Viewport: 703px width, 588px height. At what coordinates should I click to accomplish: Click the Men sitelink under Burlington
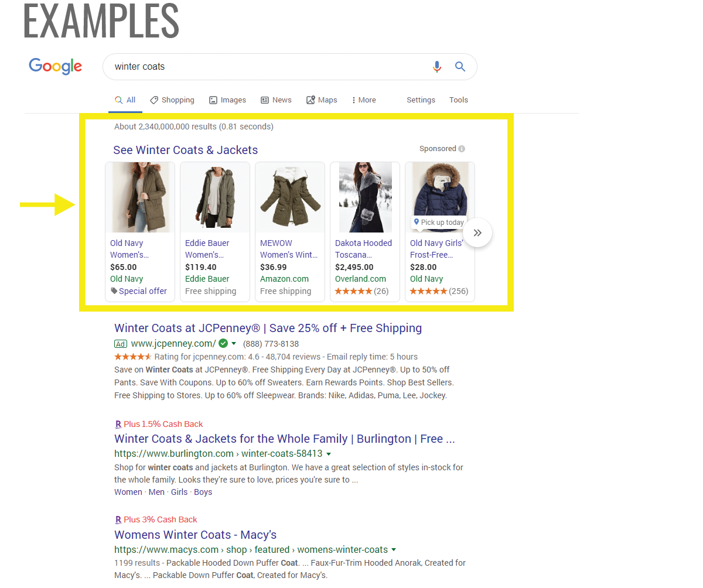[x=156, y=492]
